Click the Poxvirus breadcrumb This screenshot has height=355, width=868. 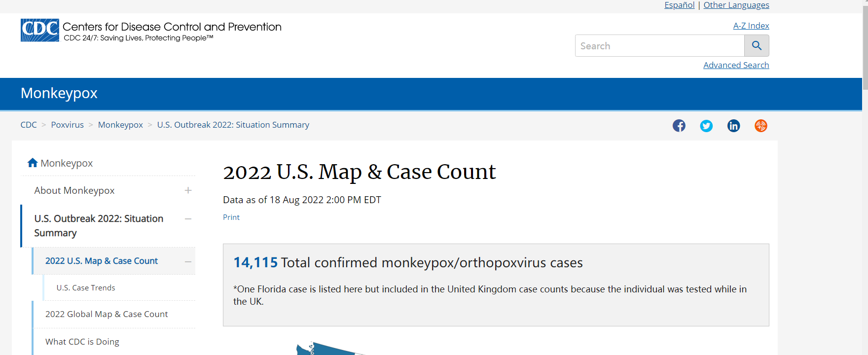(68, 125)
